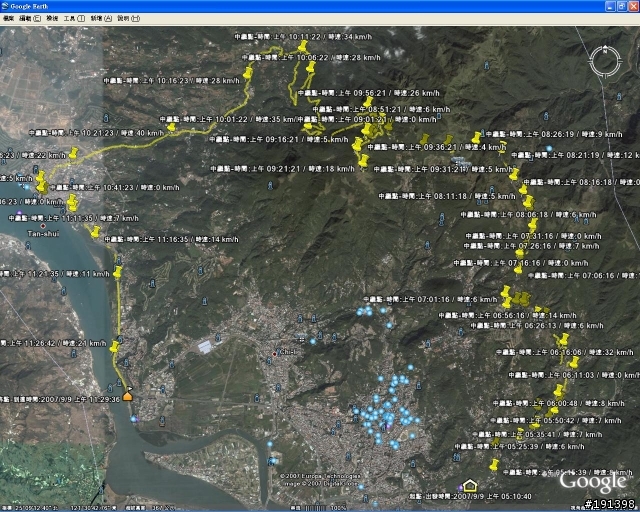Click the waypoint label 上午 07:01:16 / 6 km/h
Image resolution: width=640 pixels, height=512 pixels.
(x=430, y=299)
